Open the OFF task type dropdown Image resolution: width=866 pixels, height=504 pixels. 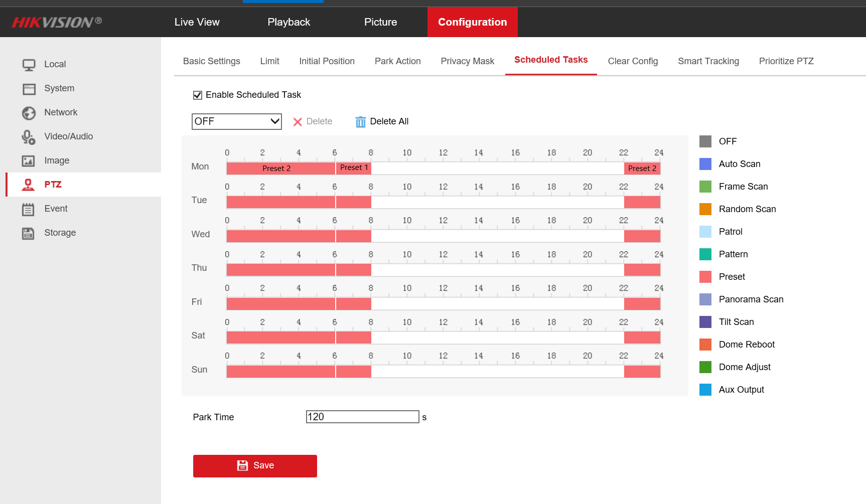236,121
